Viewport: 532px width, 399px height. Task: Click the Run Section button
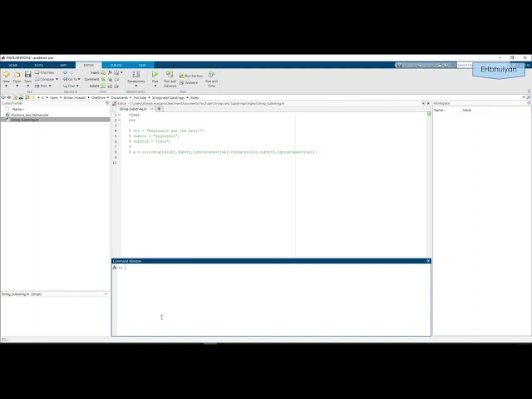[191, 76]
